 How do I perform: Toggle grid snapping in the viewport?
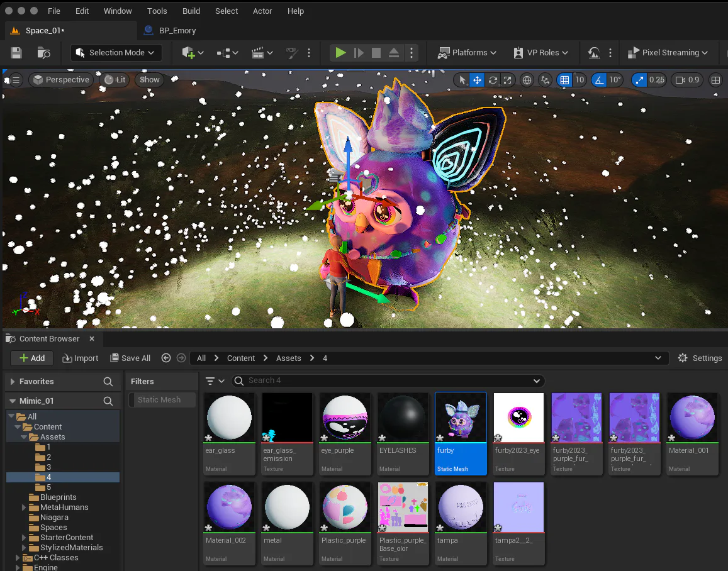point(564,80)
